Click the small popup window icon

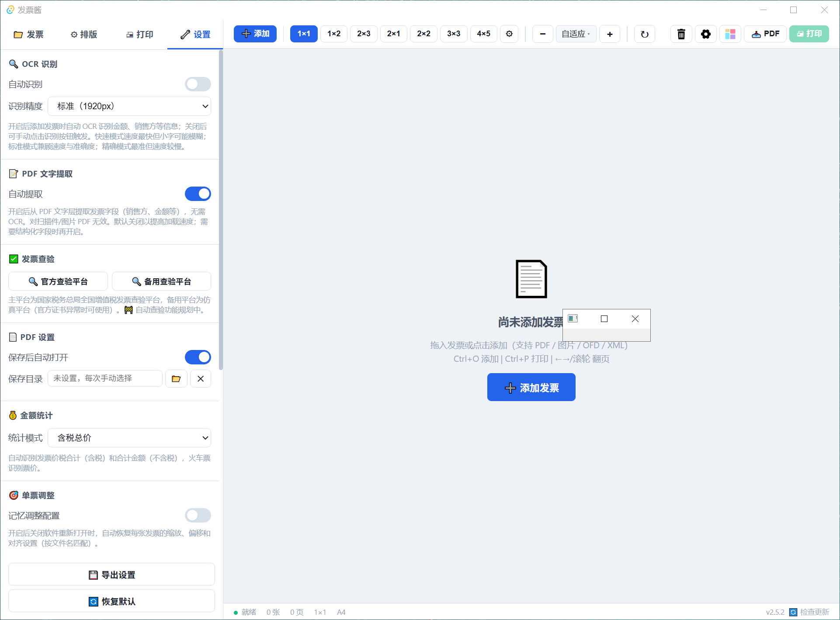[x=573, y=319]
